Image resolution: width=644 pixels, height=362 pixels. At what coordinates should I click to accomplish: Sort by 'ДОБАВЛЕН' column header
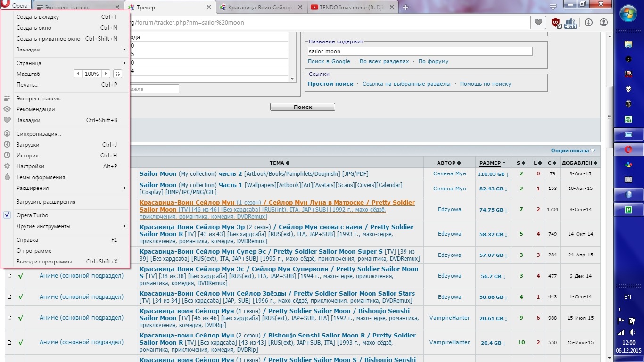tap(579, 163)
